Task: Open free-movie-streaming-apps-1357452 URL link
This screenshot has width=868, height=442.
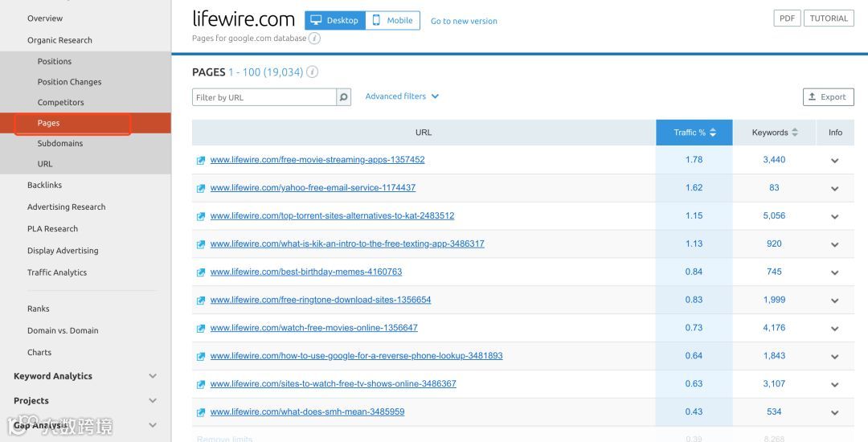Action: 317,160
